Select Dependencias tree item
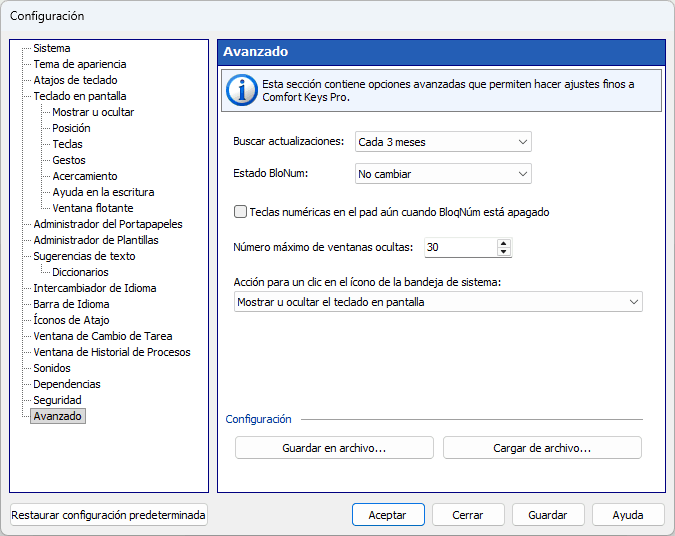This screenshot has width=675, height=536. pos(67,384)
